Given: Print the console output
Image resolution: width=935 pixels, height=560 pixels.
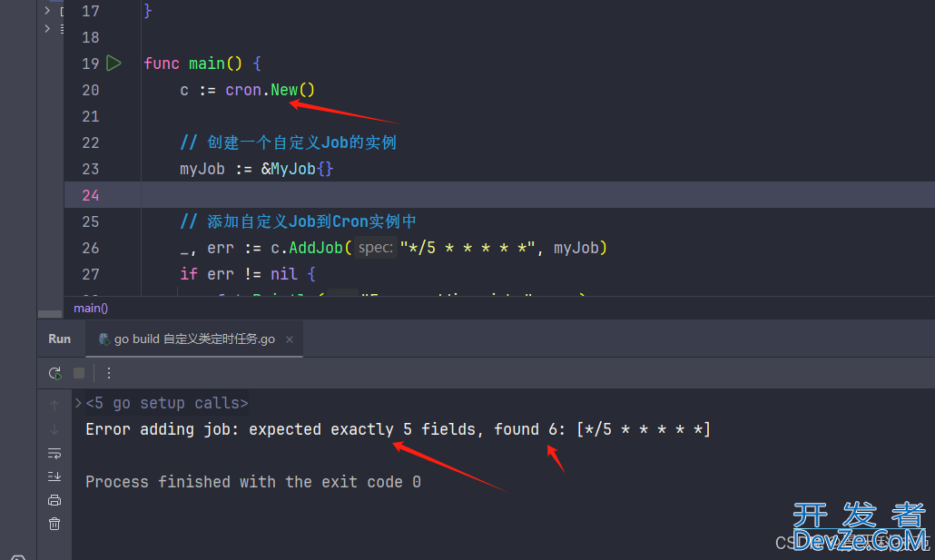Looking at the screenshot, I should pos(54,500).
